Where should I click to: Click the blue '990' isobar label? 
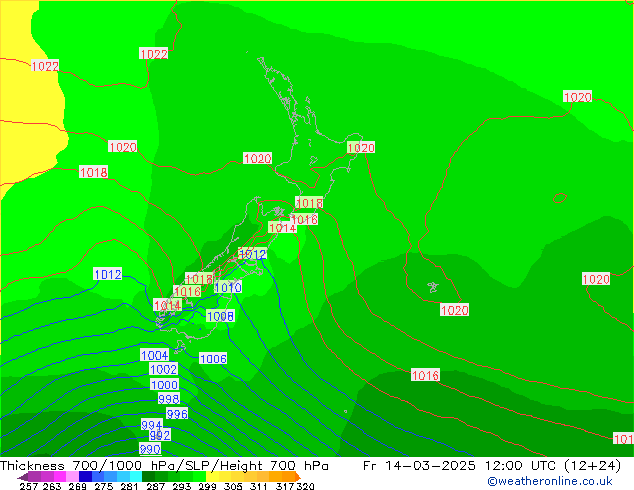tap(150, 449)
